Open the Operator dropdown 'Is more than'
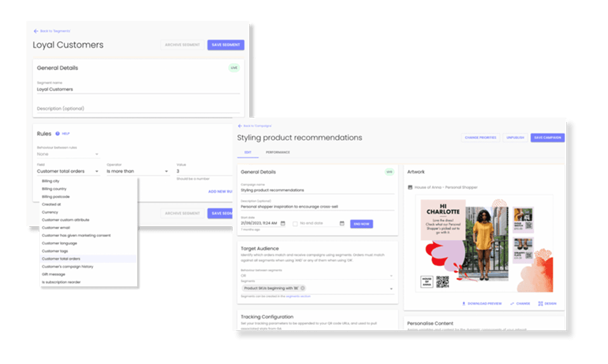 pos(137,171)
